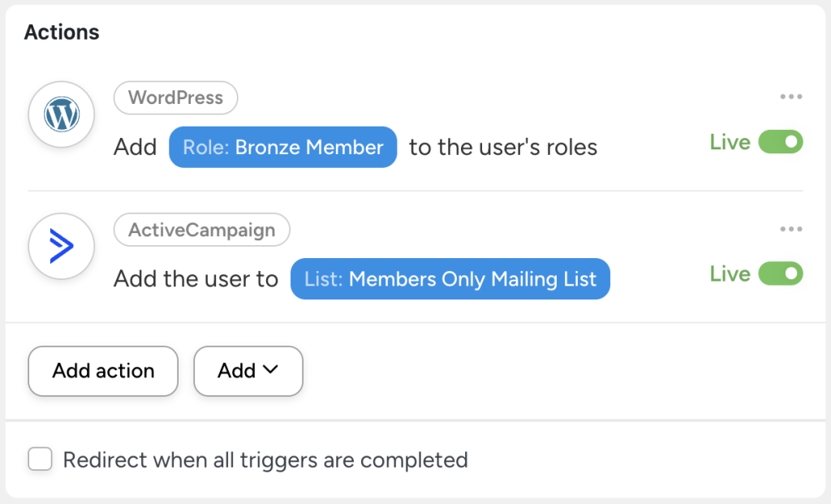Select the ActiveCampaign integration label pill
The image size is (831, 504).
coord(202,230)
